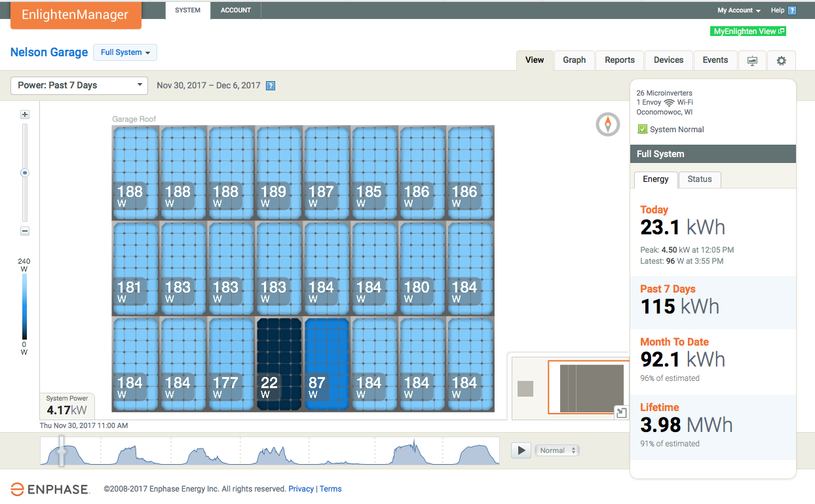Select the panel showing 187 W
This screenshot has width=815, height=504.
(327, 173)
